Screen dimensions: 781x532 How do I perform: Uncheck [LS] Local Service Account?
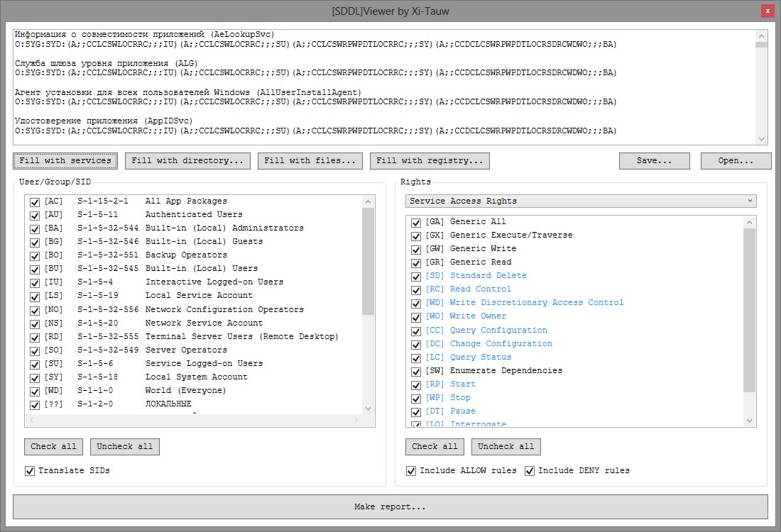[x=34, y=297]
